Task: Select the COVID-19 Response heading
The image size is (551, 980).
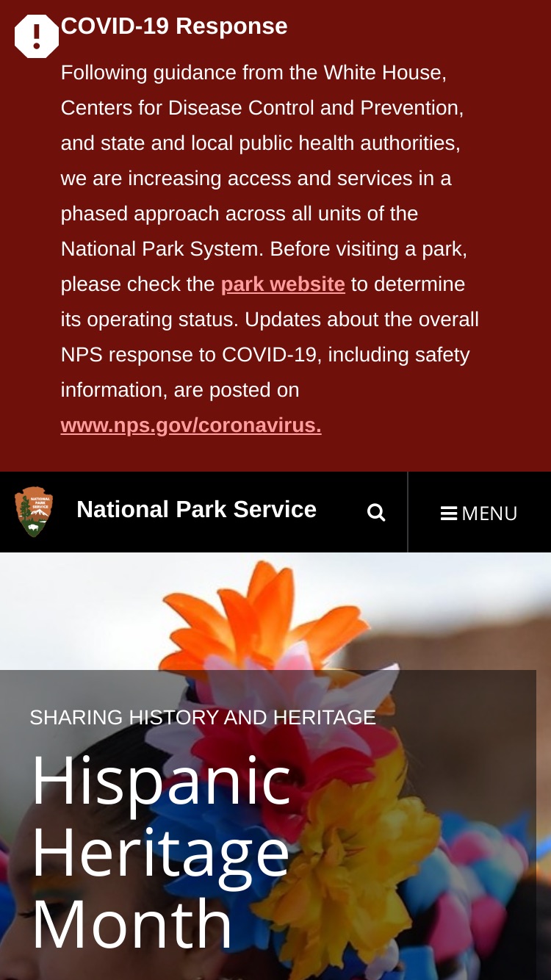Action: [x=174, y=26]
